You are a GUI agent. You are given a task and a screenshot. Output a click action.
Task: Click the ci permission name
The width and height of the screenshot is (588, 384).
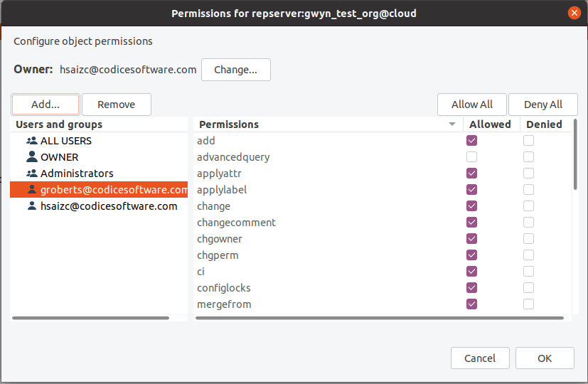click(201, 272)
